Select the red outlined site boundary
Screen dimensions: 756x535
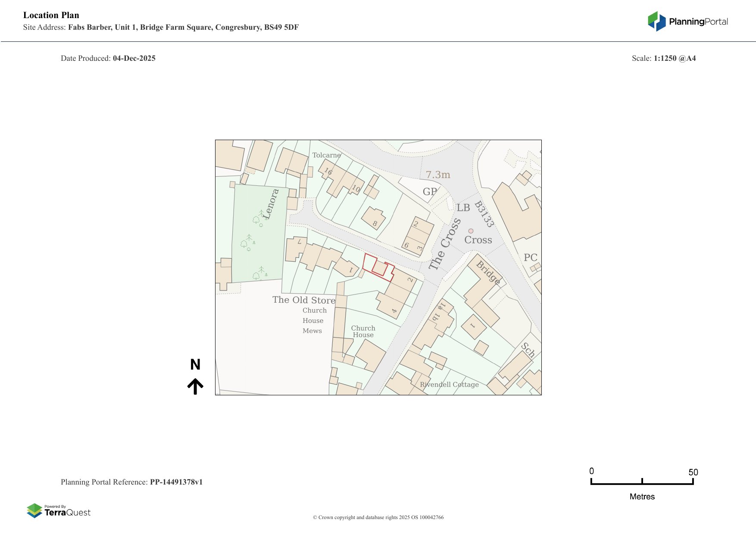pos(378,268)
